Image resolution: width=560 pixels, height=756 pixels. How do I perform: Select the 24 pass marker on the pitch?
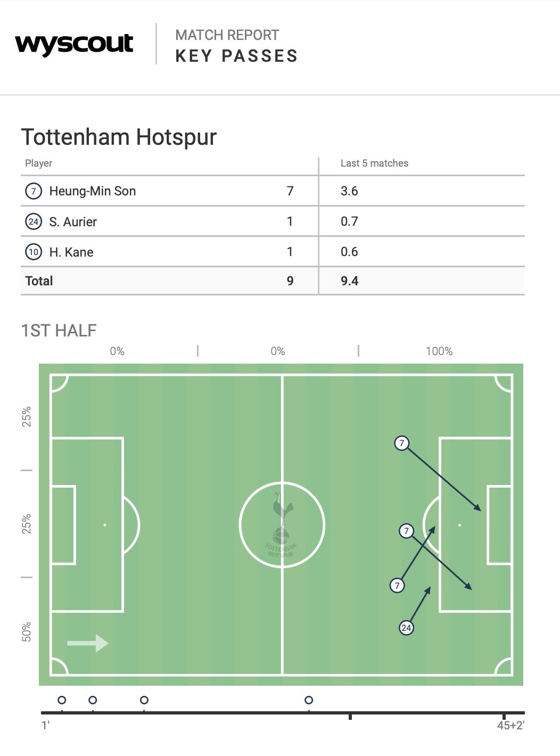pos(406,628)
